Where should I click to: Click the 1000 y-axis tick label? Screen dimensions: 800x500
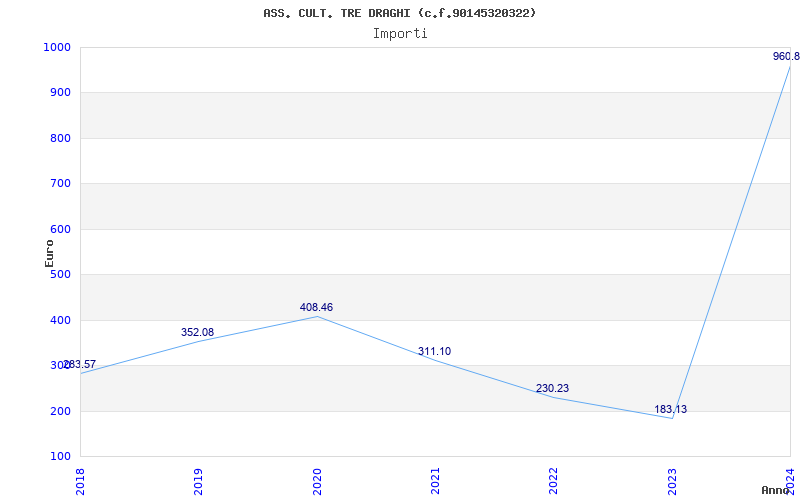56,47
